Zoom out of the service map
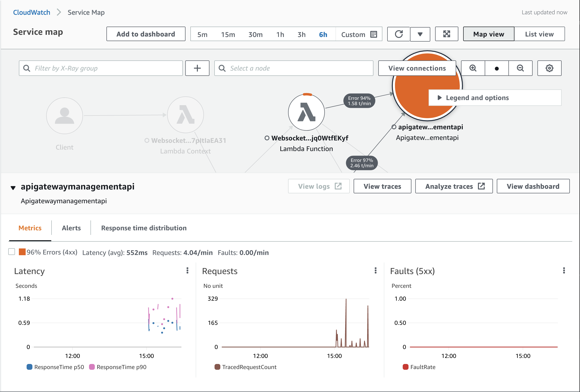Image resolution: width=580 pixels, height=392 pixels. [x=520, y=68]
